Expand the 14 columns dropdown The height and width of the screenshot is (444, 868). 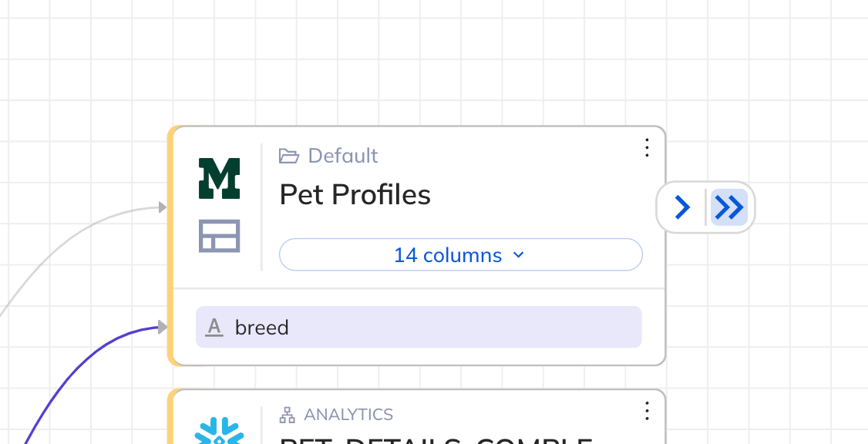click(460, 255)
